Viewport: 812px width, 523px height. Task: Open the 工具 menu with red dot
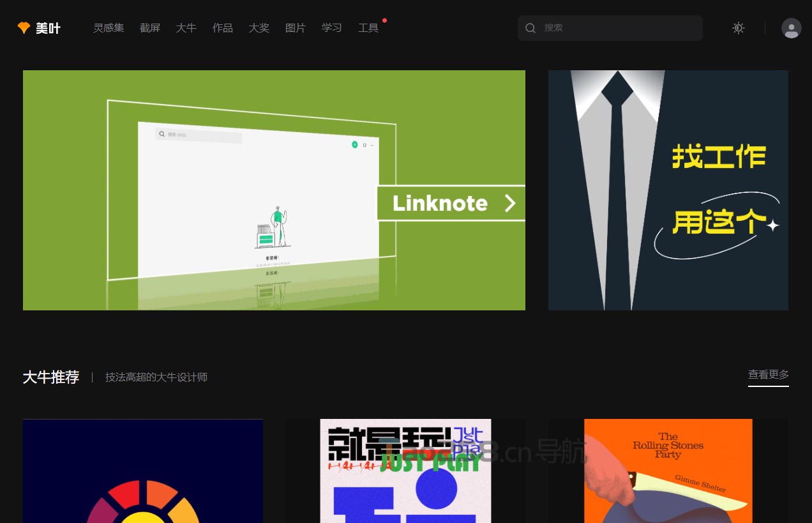click(368, 28)
